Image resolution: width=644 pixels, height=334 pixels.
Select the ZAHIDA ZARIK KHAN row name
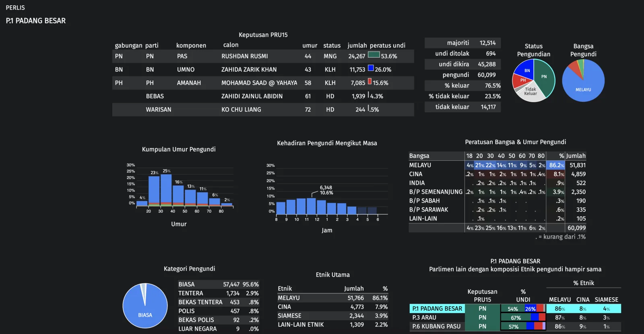pyautogui.click(x=249, y=70)
